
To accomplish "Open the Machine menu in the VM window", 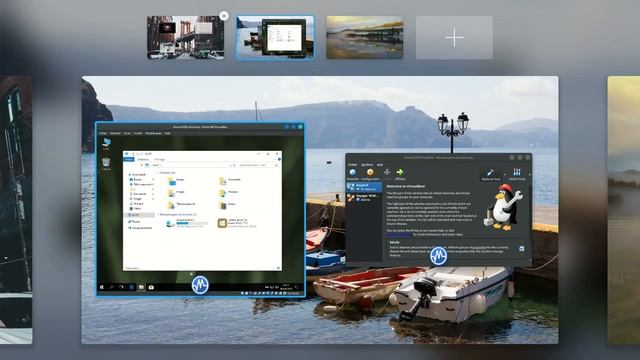I will [x=116, y=133].
